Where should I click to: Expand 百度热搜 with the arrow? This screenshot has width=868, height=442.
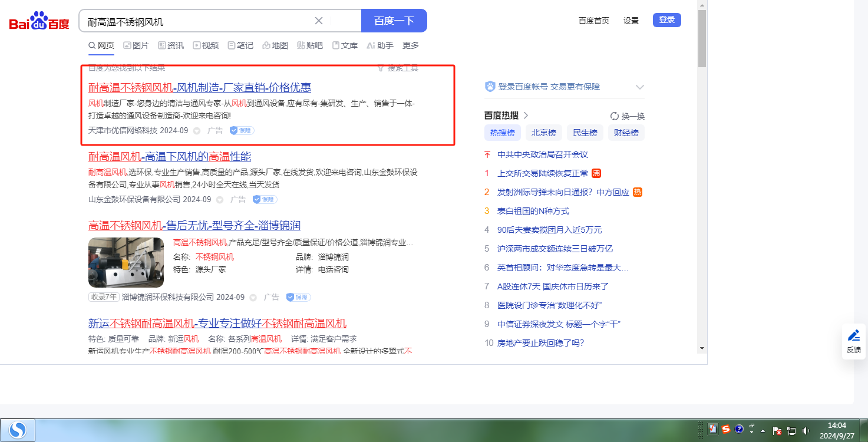pos(526,116)
